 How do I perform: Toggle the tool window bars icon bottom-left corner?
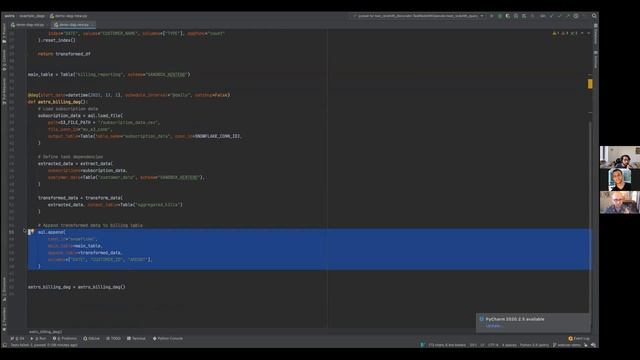coord(4,345)
